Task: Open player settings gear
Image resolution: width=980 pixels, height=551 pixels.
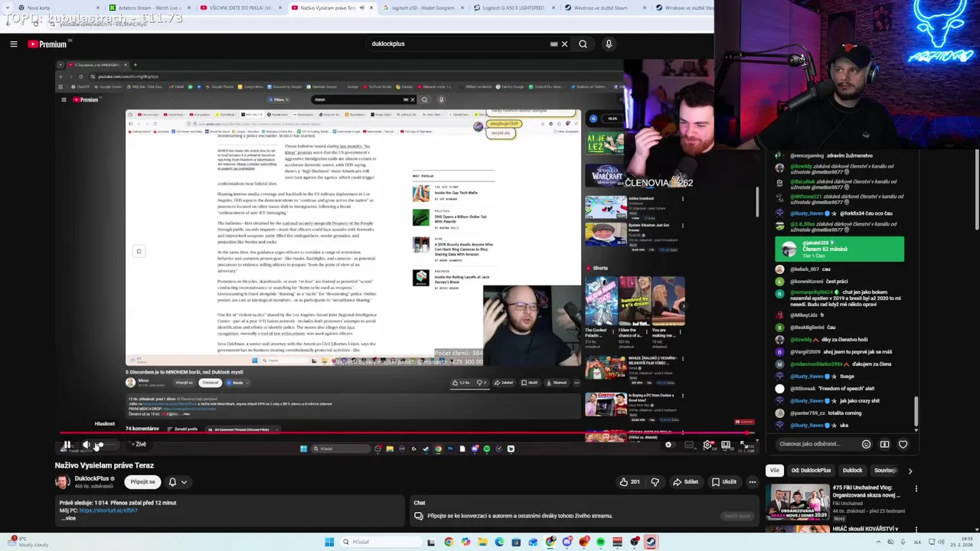Action: click(x=707, y=445)
